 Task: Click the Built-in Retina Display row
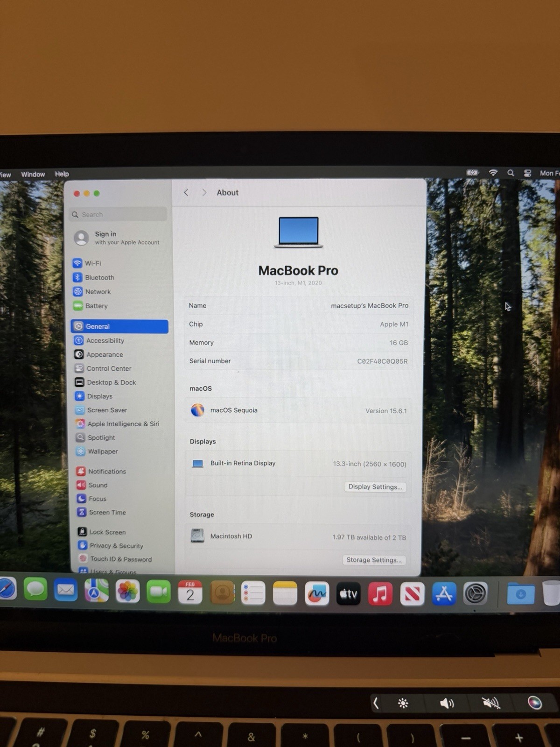[299, 463]
